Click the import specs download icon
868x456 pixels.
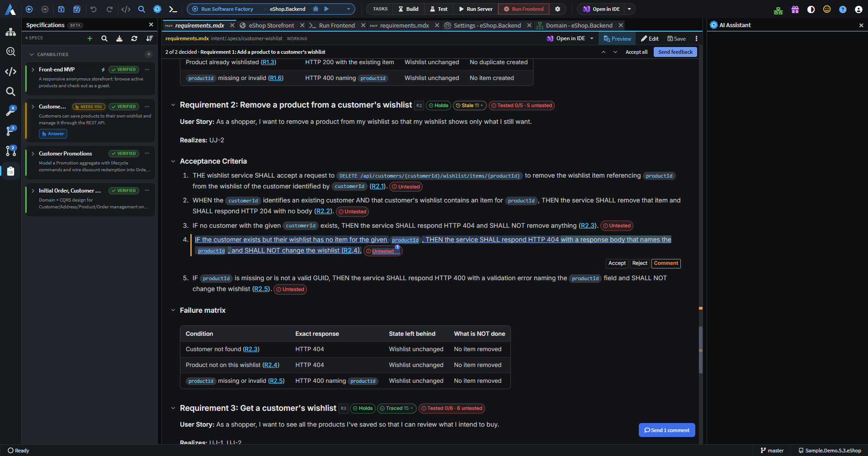pos(119,38)
